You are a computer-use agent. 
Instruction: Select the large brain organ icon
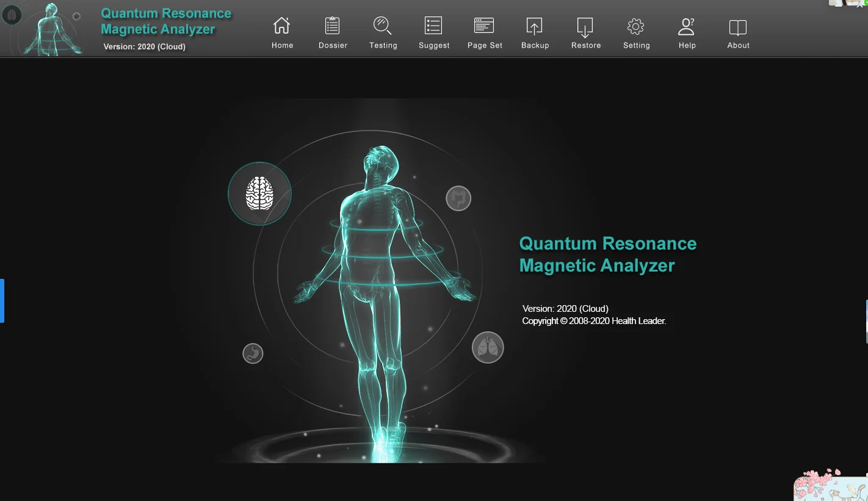point(259,193)
